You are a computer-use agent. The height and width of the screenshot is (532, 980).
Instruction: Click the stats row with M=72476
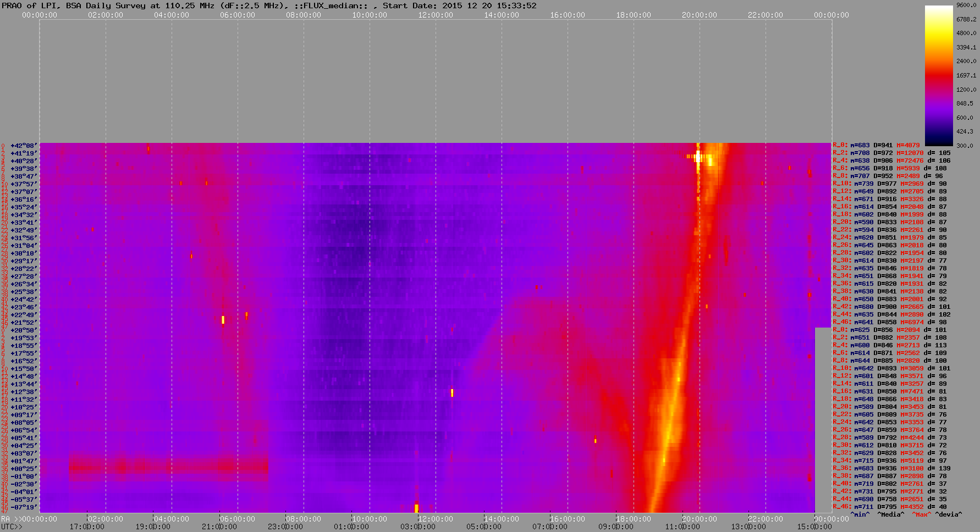[x=891, y=161]
